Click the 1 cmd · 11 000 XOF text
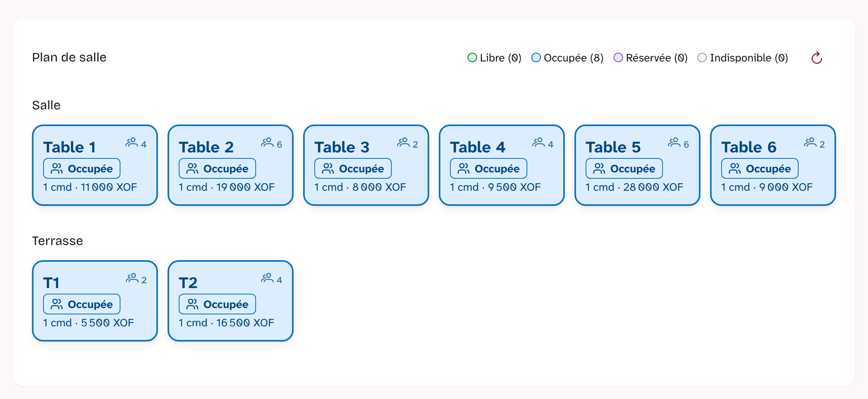868x399 pixels. pyautogui.click(x=90, y=187)
